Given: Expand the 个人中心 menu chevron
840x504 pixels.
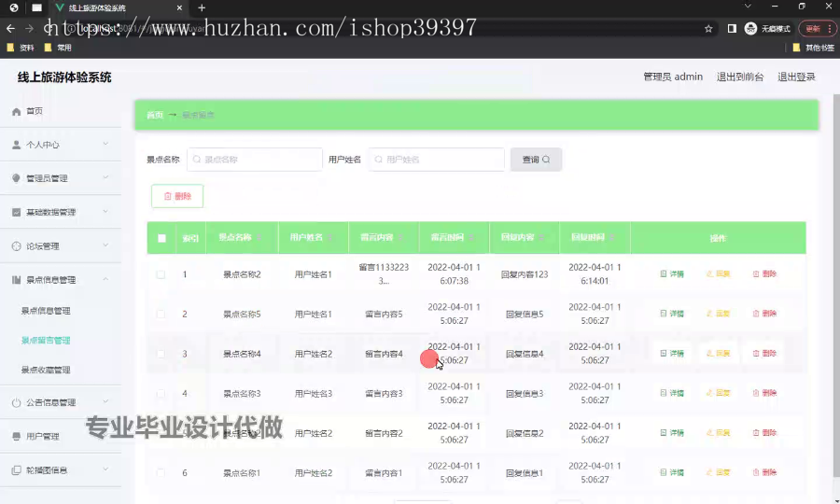Looking at the screenshot, I should [x=105, y=144].
